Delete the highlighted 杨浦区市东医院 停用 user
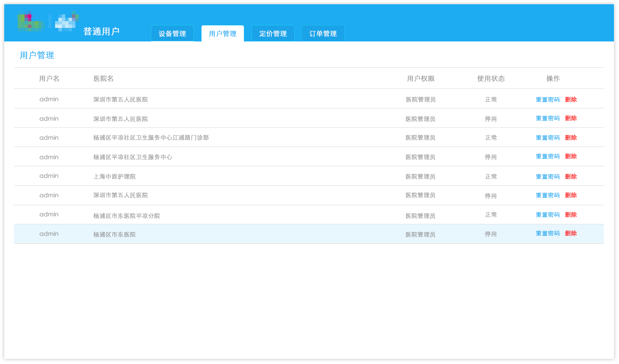Screen dimensions: 619x364 pos(571,233)
